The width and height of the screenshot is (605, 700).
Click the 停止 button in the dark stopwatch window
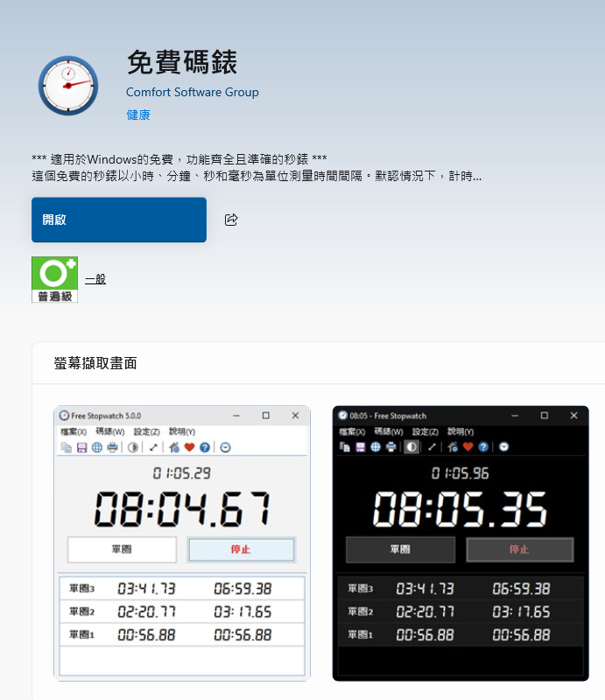520,549
